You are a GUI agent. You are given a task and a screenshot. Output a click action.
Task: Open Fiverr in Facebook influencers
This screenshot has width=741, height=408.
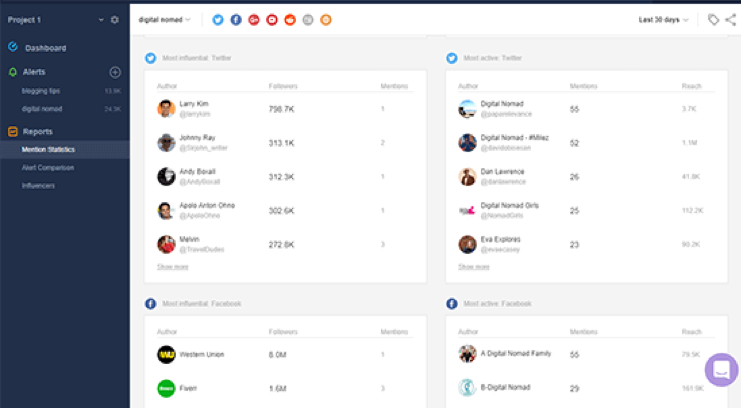(188, 388)
